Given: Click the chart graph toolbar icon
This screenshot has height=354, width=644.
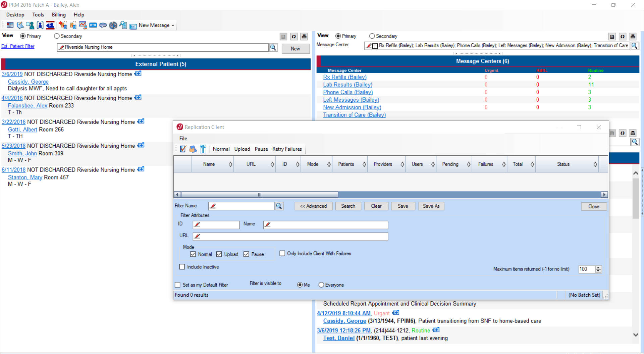Looking at the screenshot, I should pyautogui.click(x=83, y=25).
